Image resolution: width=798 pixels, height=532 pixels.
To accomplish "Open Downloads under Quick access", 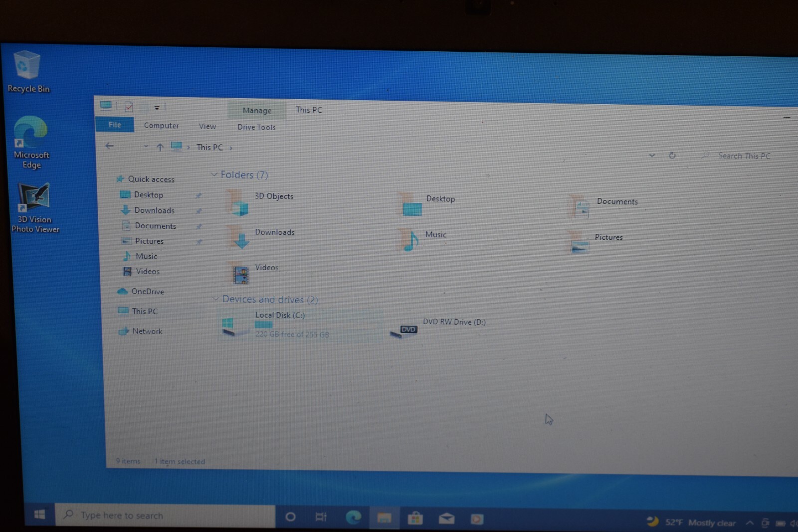I will (x=154, y=210).
